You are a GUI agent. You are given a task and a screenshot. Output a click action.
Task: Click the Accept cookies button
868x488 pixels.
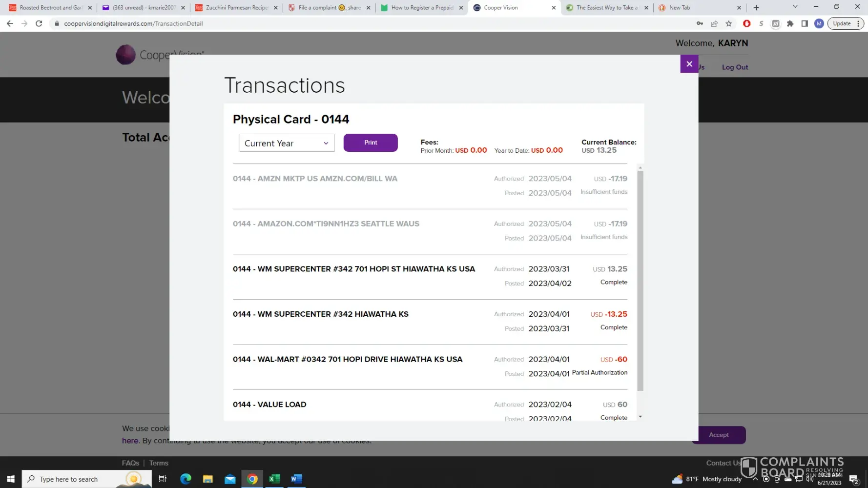point(719,435)
